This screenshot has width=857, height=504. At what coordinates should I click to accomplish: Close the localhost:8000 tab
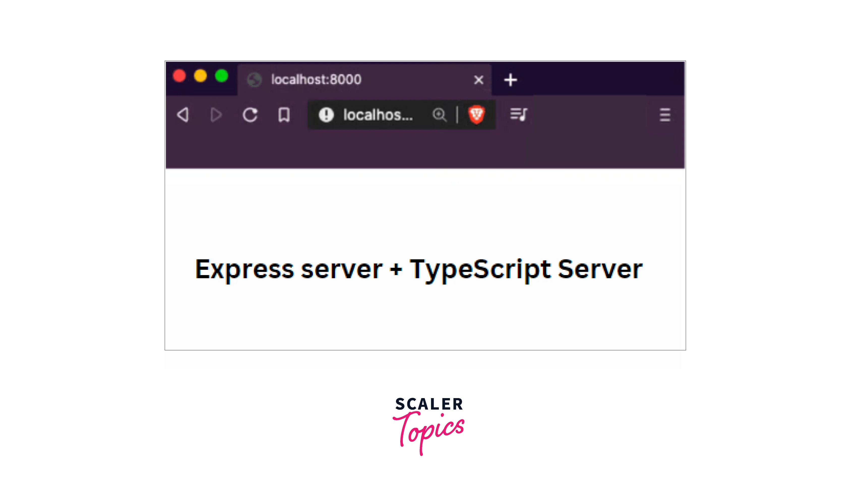(478, 80)
